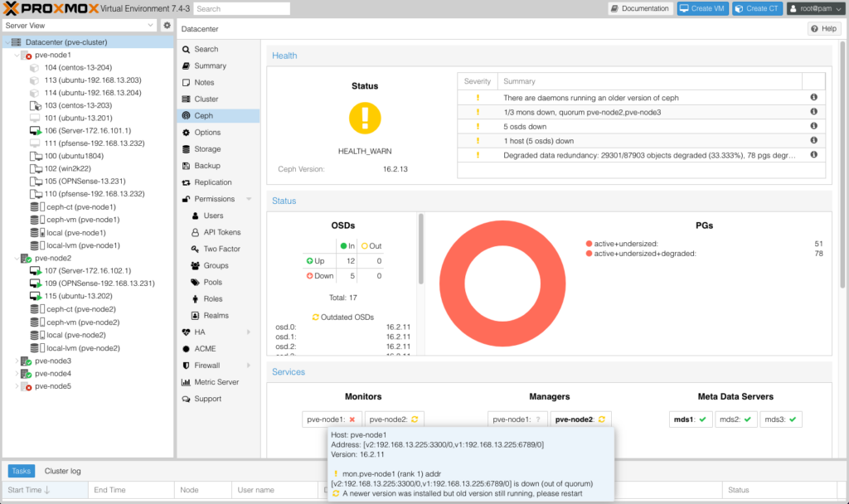Open the Cluster servers icon
This screenshot has height=504, width=849.
[x=186, y=99]
